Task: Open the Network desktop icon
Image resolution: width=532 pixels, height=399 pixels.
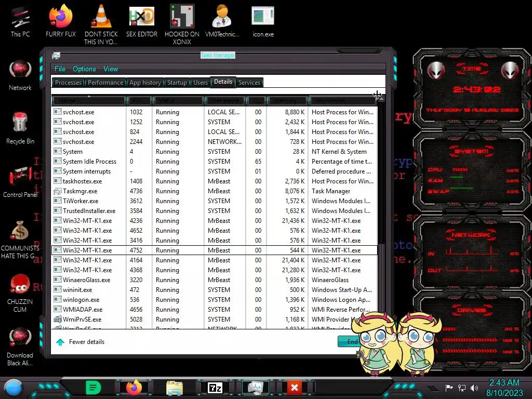Action: pyautogui.click(x=20, y=75)
